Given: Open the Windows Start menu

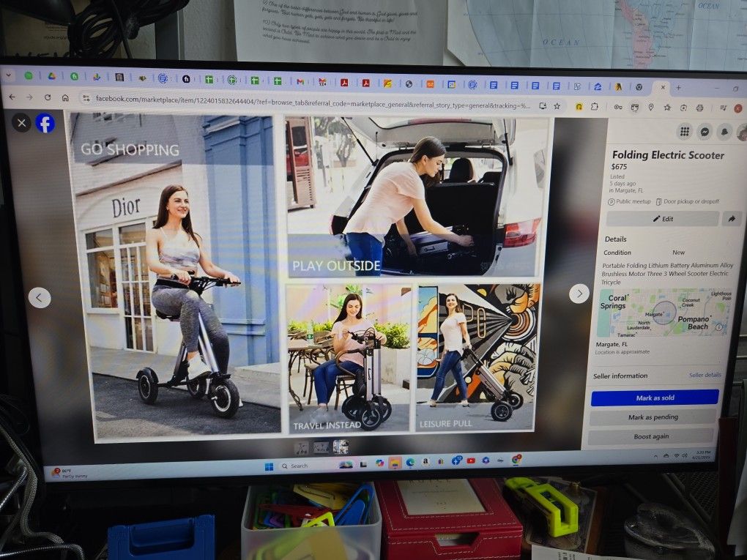Looking at the screenshot, I should click(x=268, y=466).
